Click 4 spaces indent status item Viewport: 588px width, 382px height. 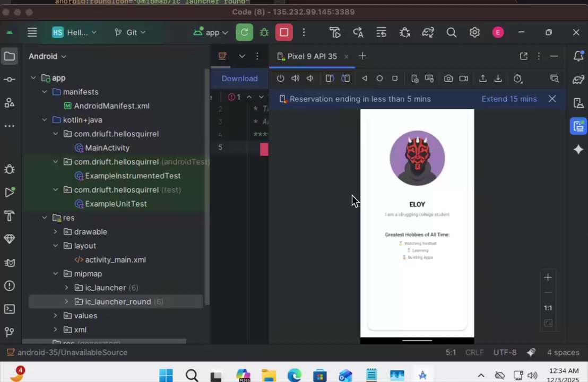click(563, 352)
